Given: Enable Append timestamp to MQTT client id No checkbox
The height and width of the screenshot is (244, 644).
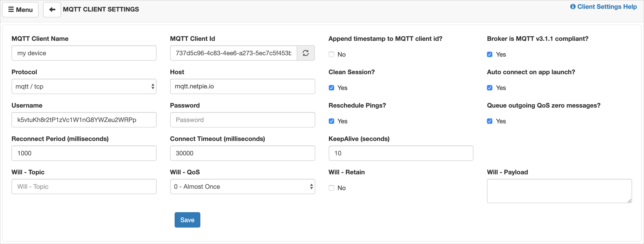Looking at the screenshot, I should pos(332,54).
